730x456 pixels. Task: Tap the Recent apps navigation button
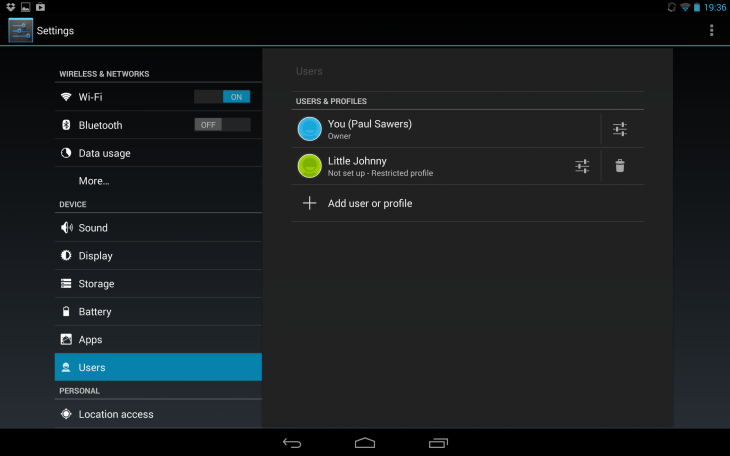coord(438,443)
